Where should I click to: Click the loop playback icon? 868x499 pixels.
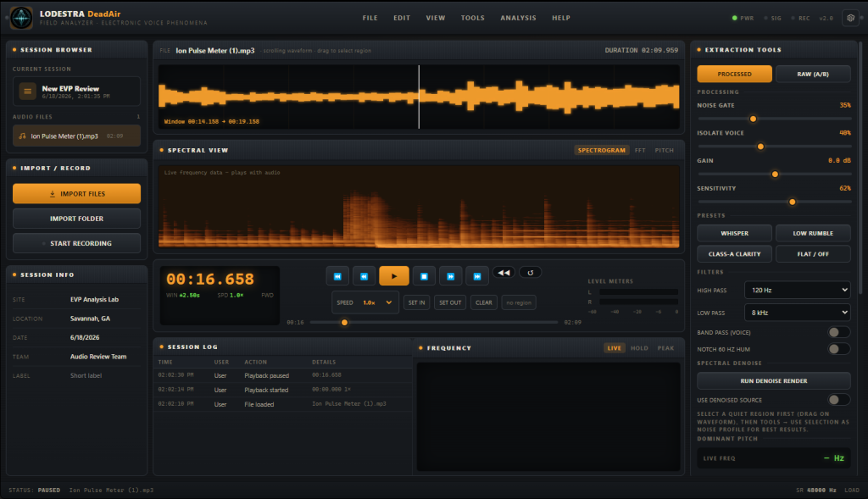[531, 272]
